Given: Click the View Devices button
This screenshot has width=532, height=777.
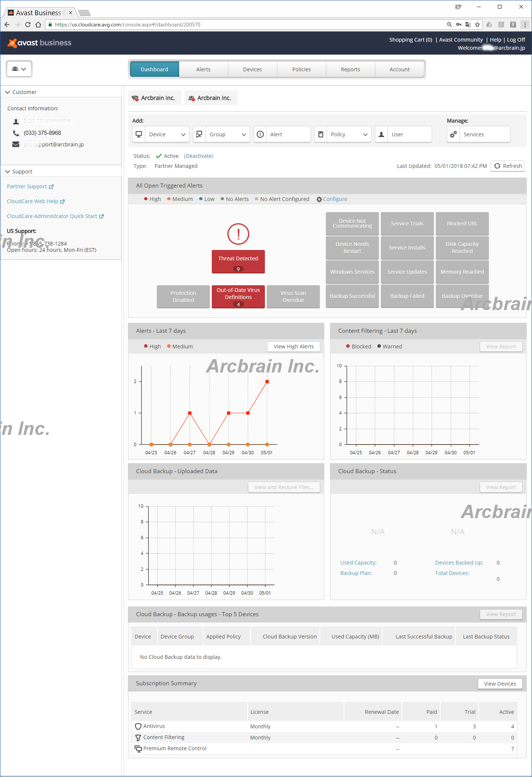Looking at the screenshot, I should [x=500, y=684].
